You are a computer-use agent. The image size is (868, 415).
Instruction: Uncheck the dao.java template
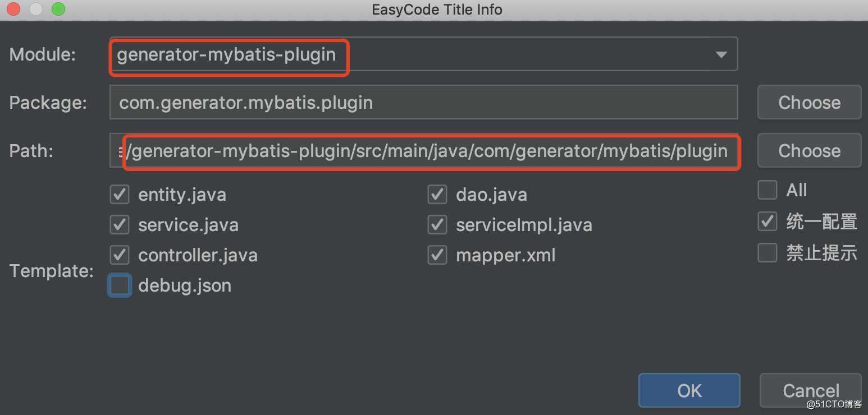click(x=437, y=195)
